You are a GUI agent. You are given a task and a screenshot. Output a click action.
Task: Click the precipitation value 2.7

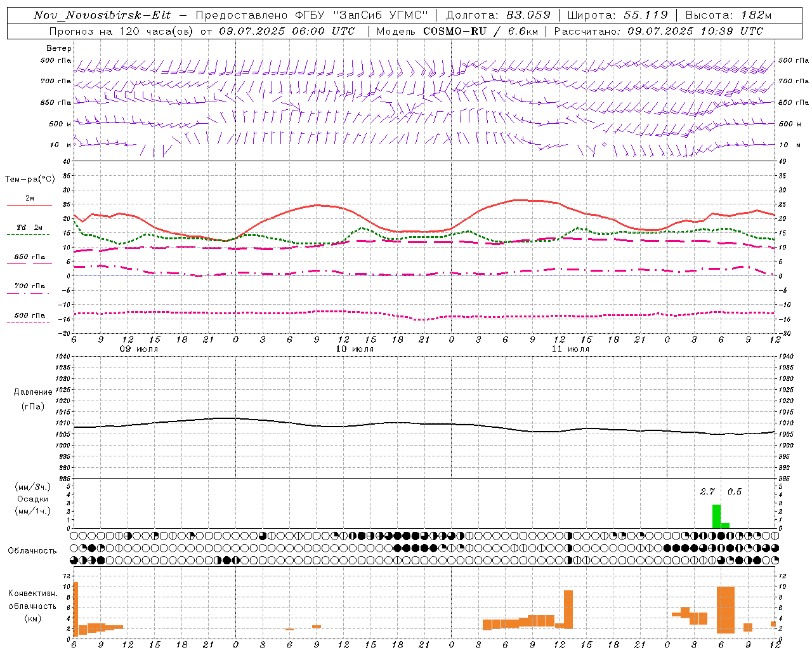point(707,491)
